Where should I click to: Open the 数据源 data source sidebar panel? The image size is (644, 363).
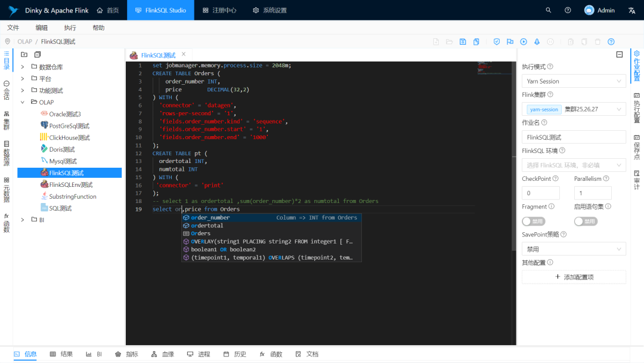point(7,153)
